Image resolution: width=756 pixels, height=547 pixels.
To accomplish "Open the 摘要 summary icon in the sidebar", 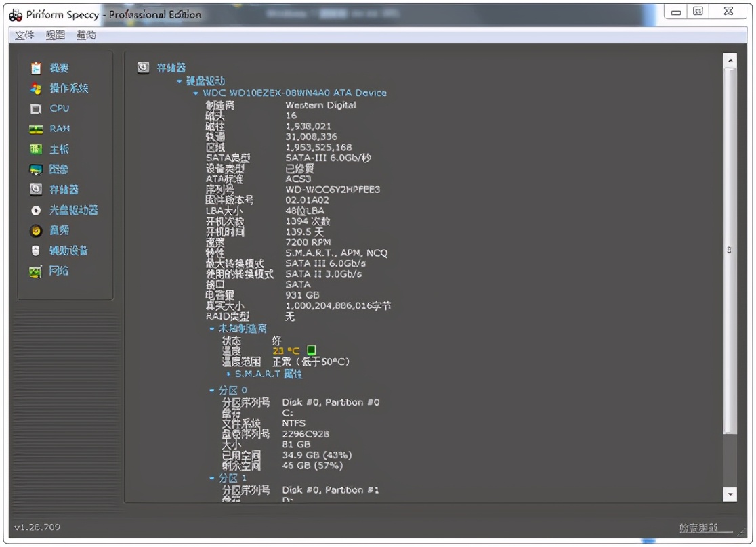I will pos(36,68).
